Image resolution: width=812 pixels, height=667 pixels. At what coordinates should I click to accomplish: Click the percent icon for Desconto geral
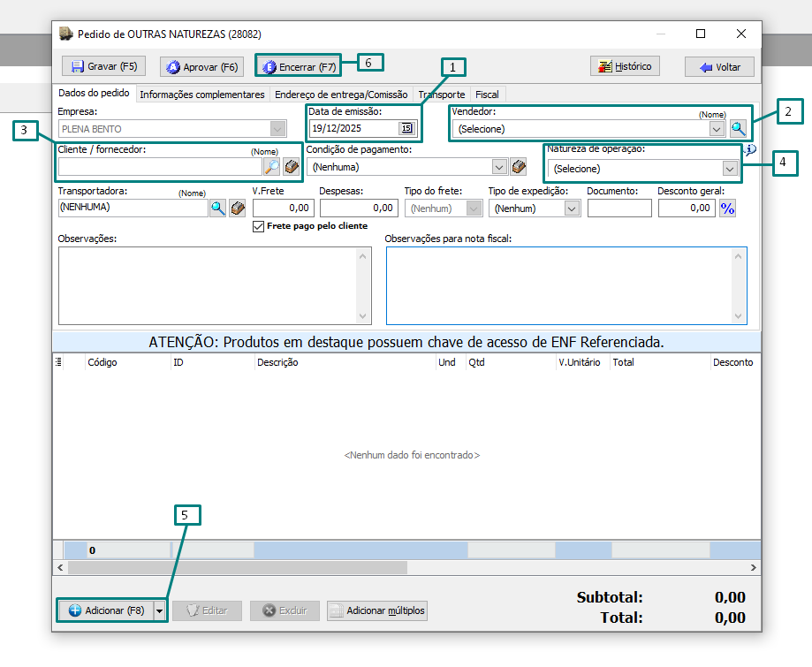(x=727, y=208)
